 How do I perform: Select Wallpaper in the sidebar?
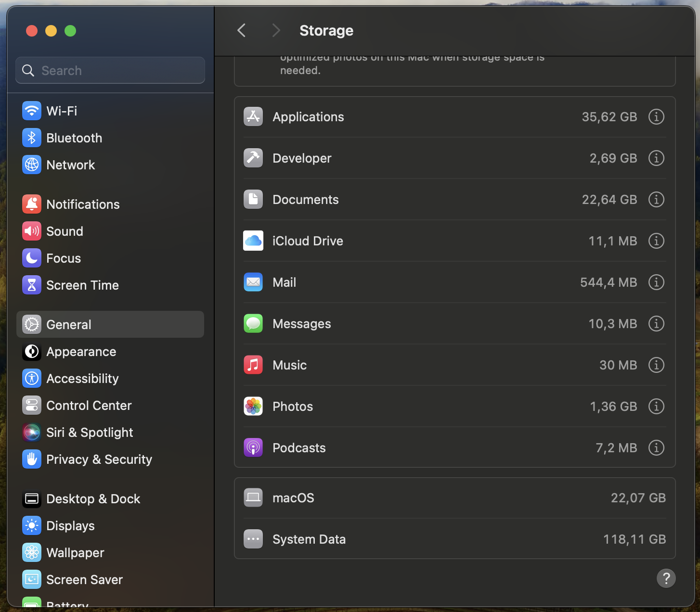pos(110,552)
